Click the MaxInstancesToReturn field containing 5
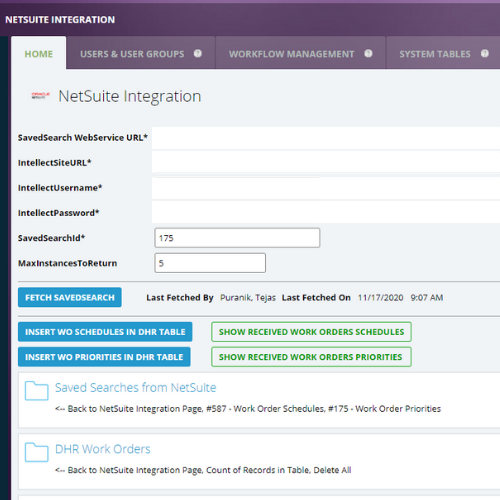The image size is (500, 500). point(210,263)
